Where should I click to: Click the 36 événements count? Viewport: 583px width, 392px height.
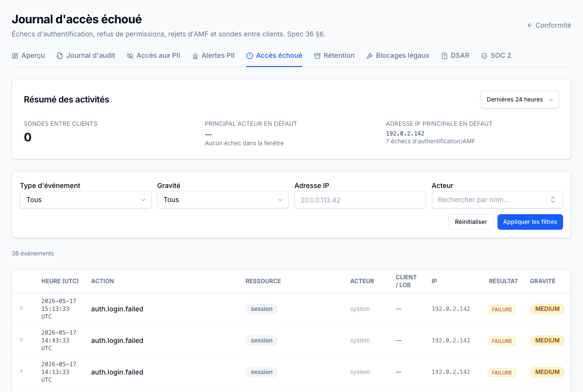click(33, 254)
